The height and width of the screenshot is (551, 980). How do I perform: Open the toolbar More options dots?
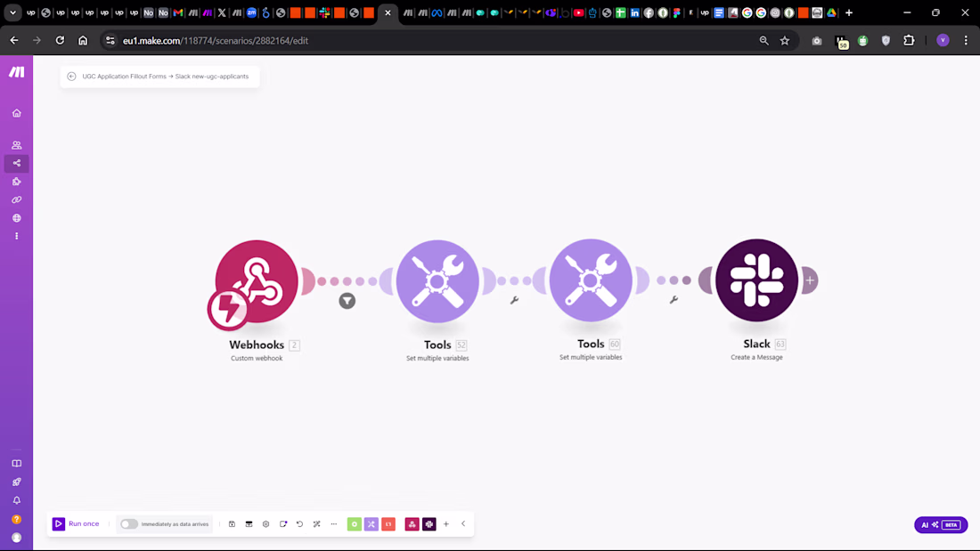(x=334, y=524)
